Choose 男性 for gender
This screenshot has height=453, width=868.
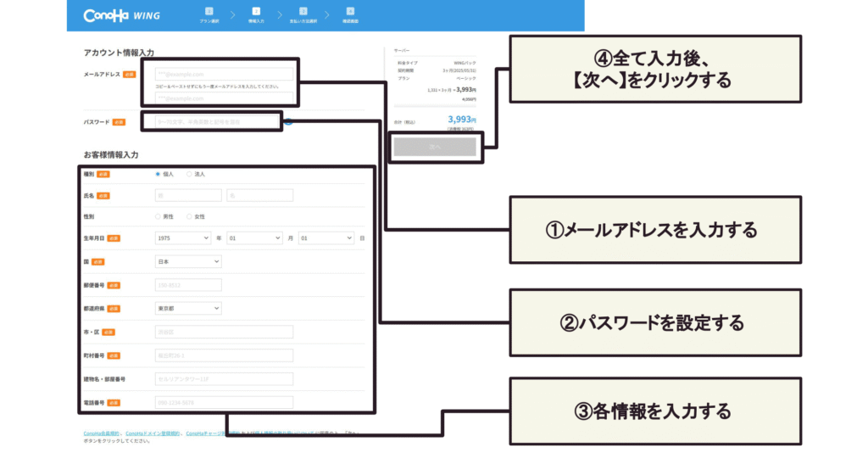pos(158,216)
